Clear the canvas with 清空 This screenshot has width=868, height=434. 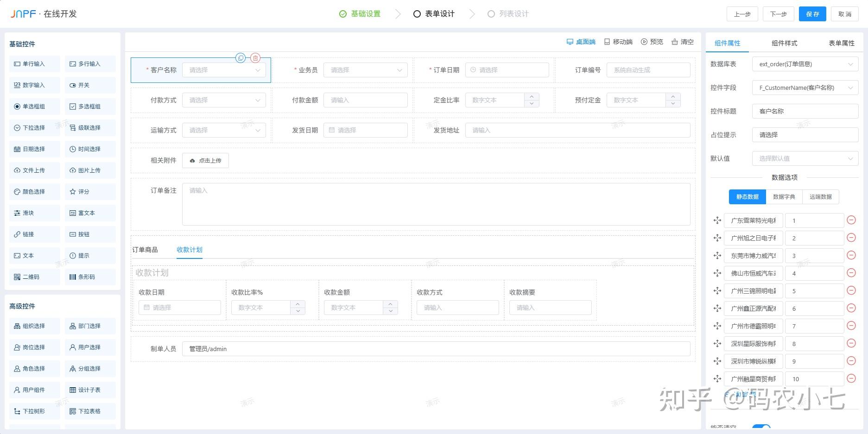tap(683, 42)
